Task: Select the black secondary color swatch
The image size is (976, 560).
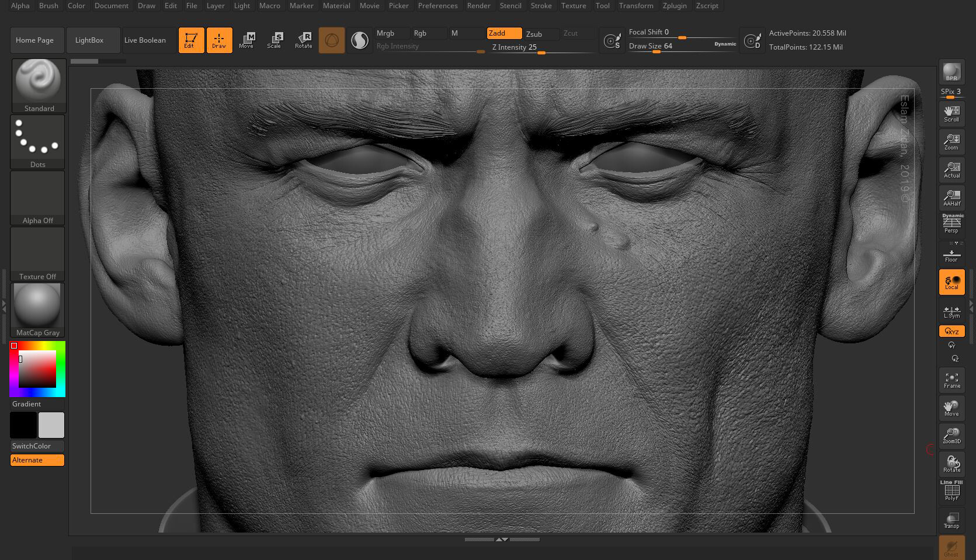Action: (23, 425)
